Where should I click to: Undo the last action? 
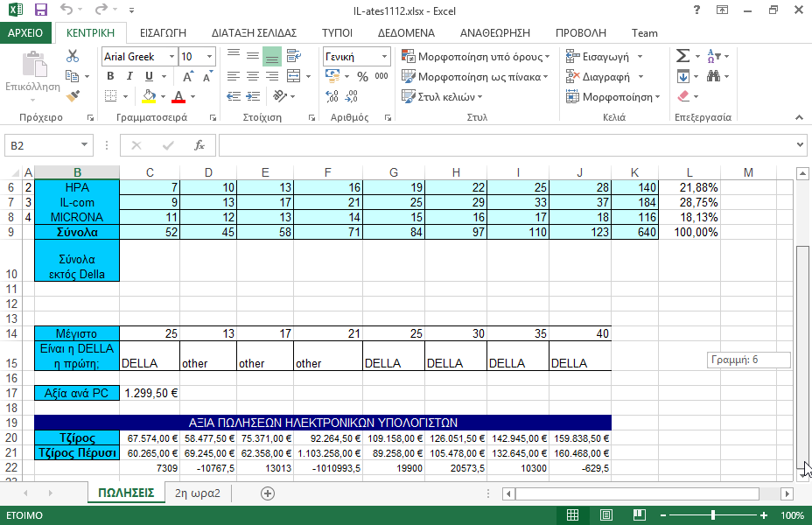(66, 9)
